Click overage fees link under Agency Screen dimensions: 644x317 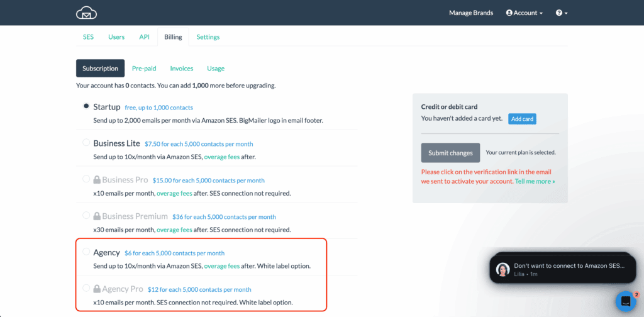pyautogui.click(x=222, y=265)
